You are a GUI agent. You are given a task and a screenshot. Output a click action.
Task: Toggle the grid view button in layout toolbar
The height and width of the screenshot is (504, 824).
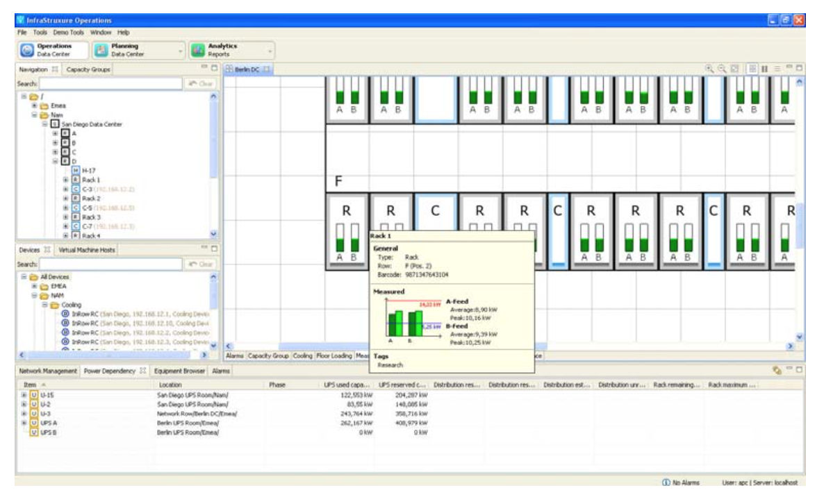point(752,69)
